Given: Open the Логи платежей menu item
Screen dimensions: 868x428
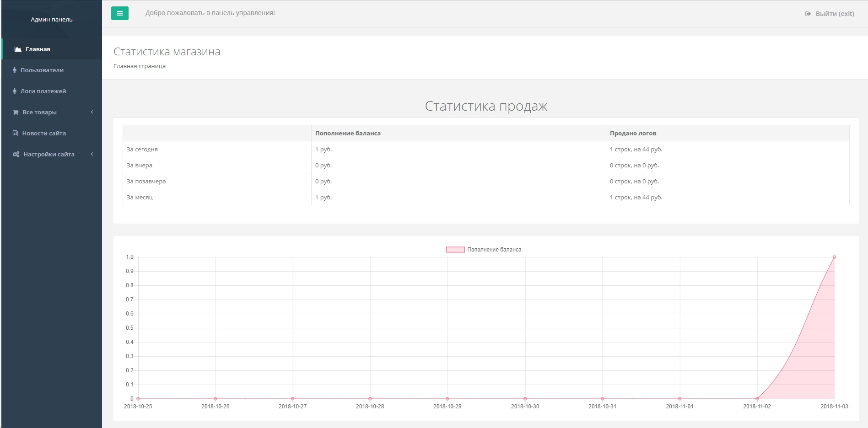Looking at the screenshot, I should tap(43, 91).
